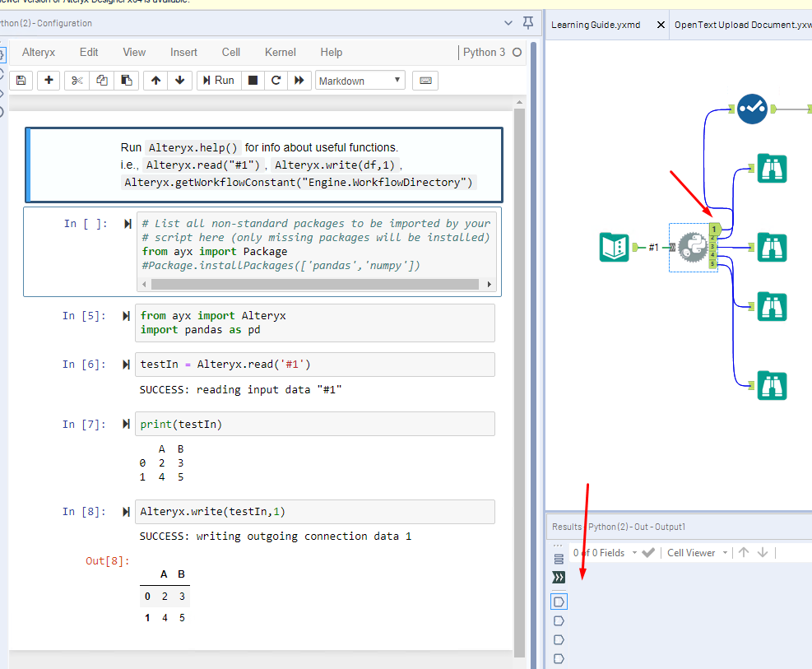The width and height of the screenshot is (812, 669).
Task: Open the Insert menu in notebook
Action: (x=183, y=53)
